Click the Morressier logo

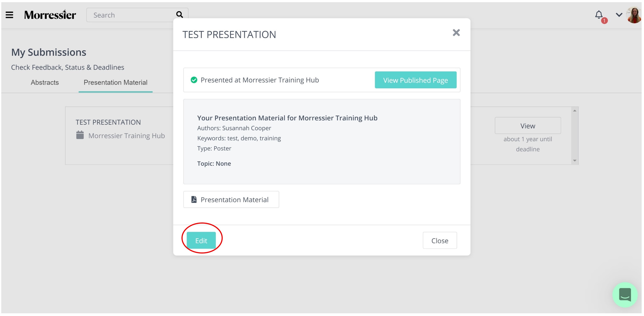coord(50,15)
